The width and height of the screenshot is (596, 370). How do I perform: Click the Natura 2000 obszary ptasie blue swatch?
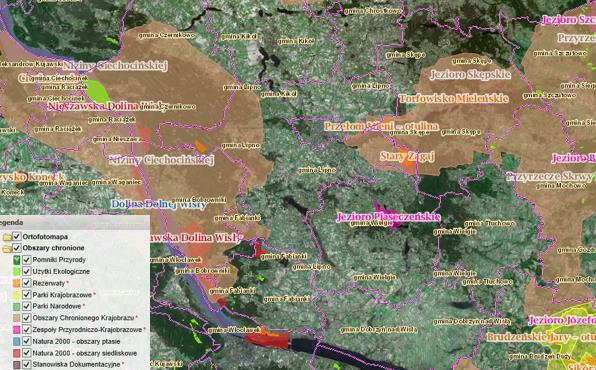point(17,341)
